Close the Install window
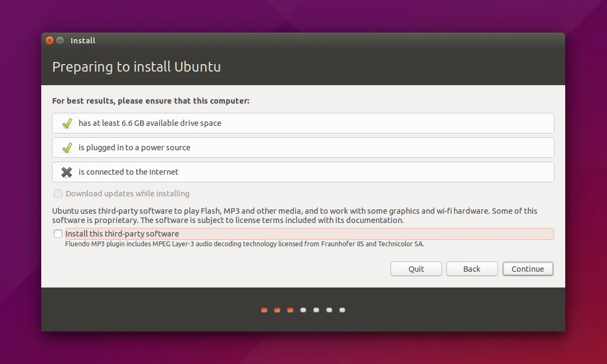 [x=49, y=40]
